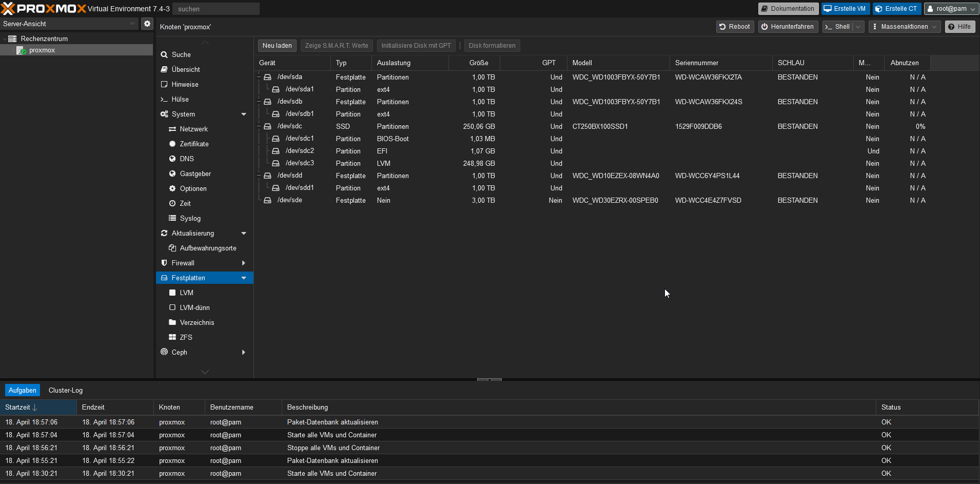Click the Zeige S.M.A.R.T. Werte button
This screenshot has height=484, width=980.
click(337, 46)
